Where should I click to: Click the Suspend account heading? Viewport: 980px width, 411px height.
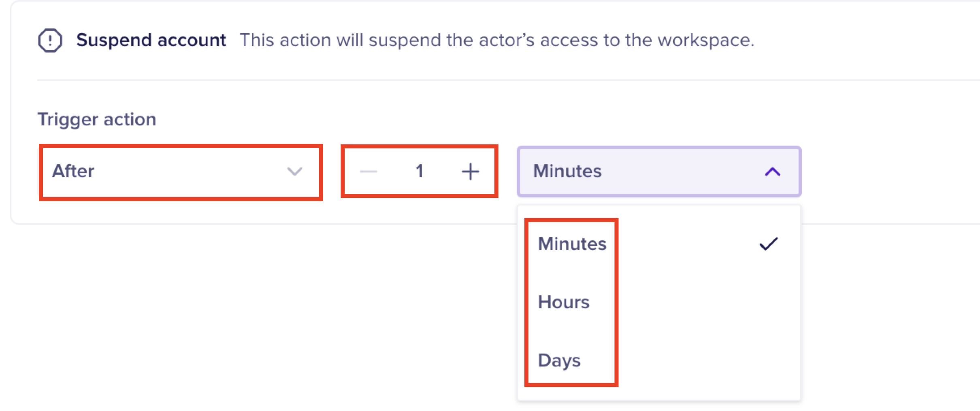(x=151, y=40)
